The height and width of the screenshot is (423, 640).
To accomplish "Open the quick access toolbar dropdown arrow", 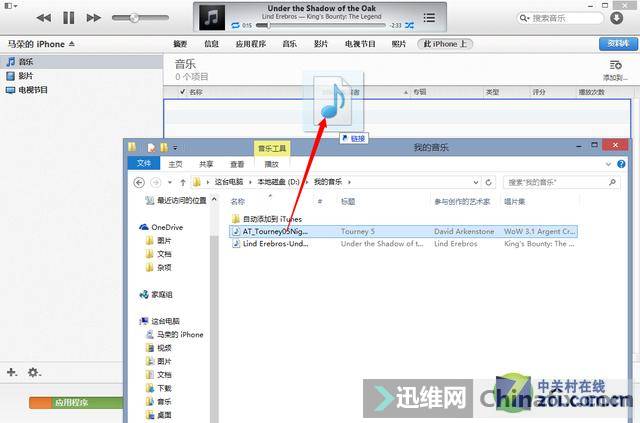I will [175, 148].
